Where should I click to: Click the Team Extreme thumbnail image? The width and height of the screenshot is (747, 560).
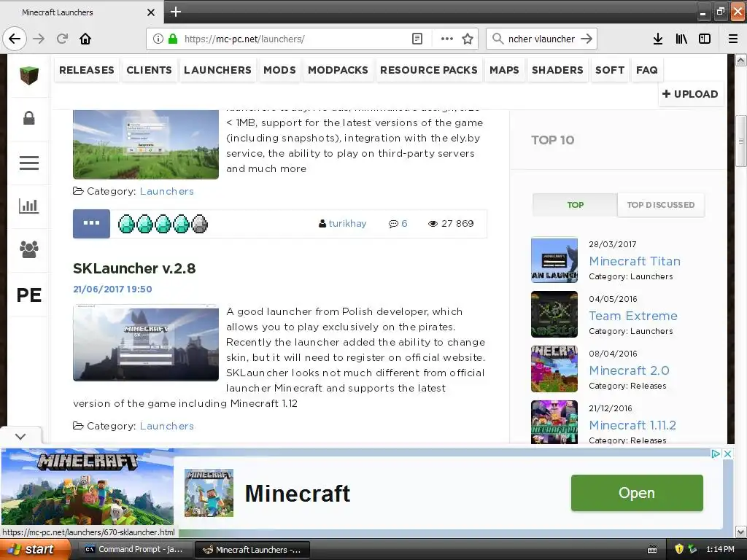[x=554, y=314]
